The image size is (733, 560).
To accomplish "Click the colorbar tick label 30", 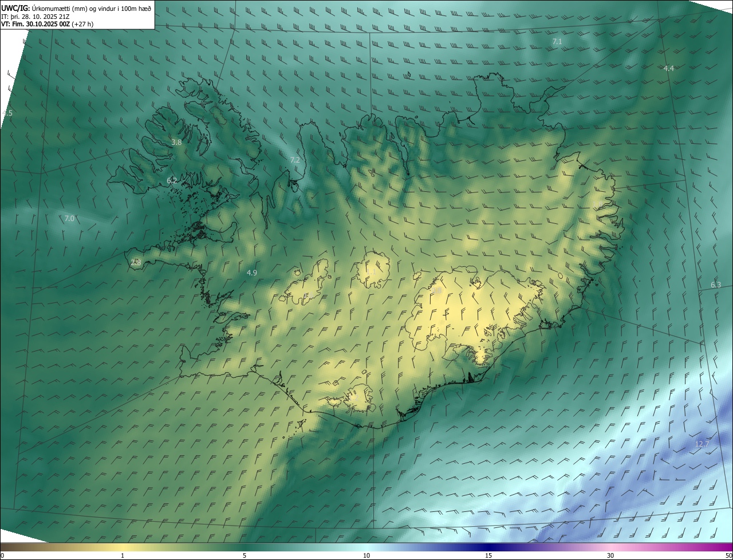I will (610, 555).
